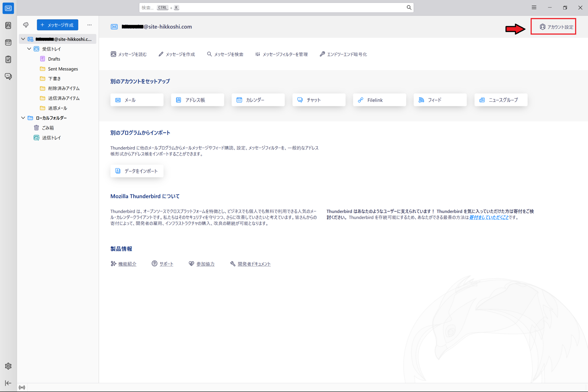588x392 pixels.
Task: Click the online status indicator icon
Action: (22, 387)
